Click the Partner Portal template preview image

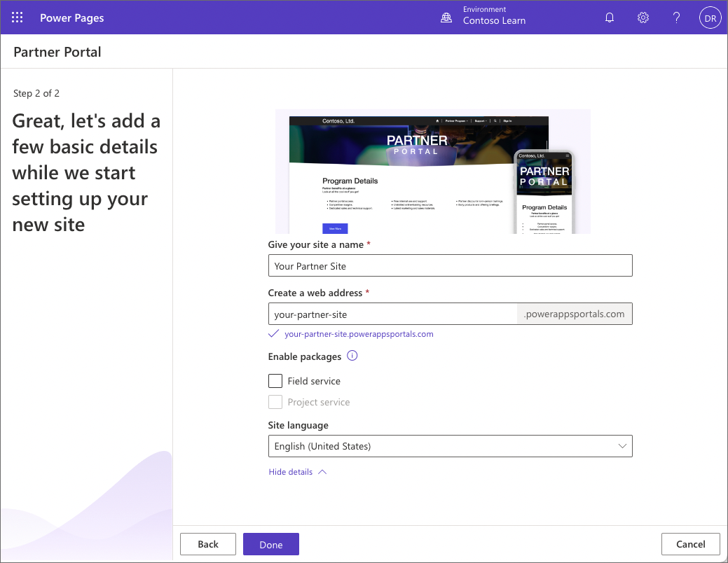(x=433, y=172)
